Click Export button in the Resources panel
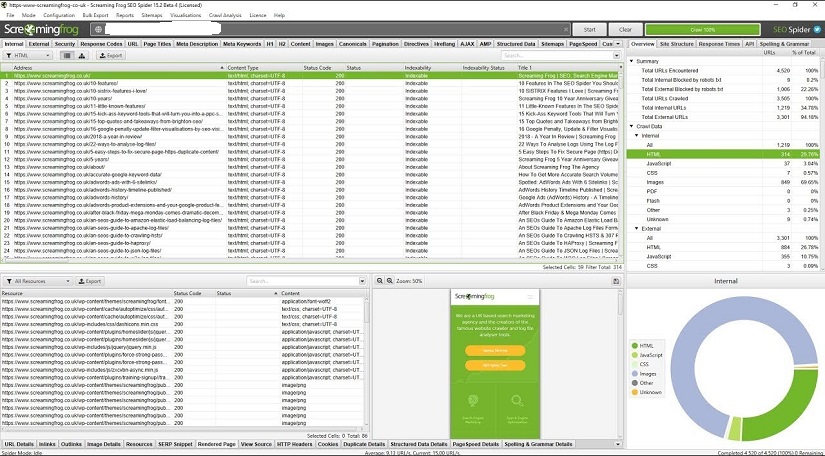This screenshot has width=825, height=456. (x=89, y=281)
